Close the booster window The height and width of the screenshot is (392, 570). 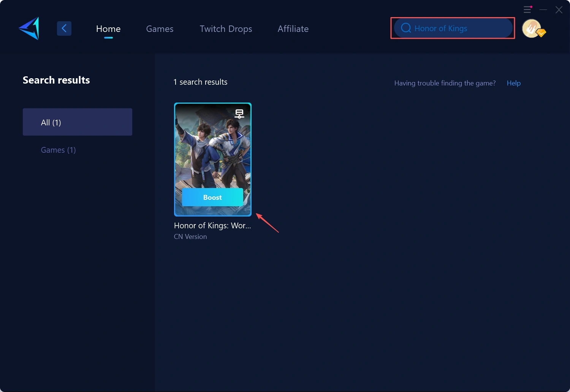559,10
